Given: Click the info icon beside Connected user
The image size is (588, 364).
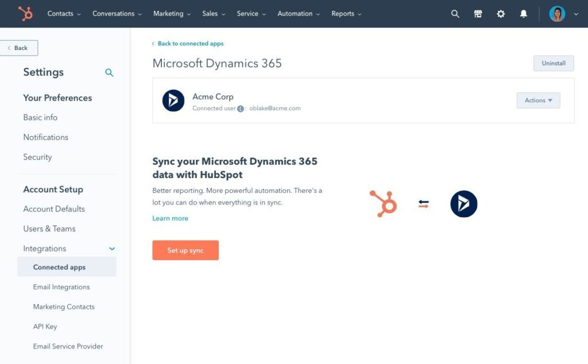Looking at the screenshot, I should point(241,109).
